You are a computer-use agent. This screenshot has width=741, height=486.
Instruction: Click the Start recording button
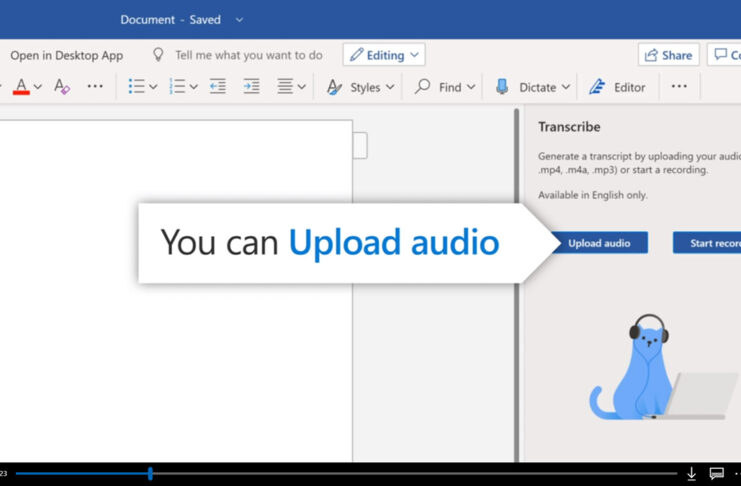point(707,243)
